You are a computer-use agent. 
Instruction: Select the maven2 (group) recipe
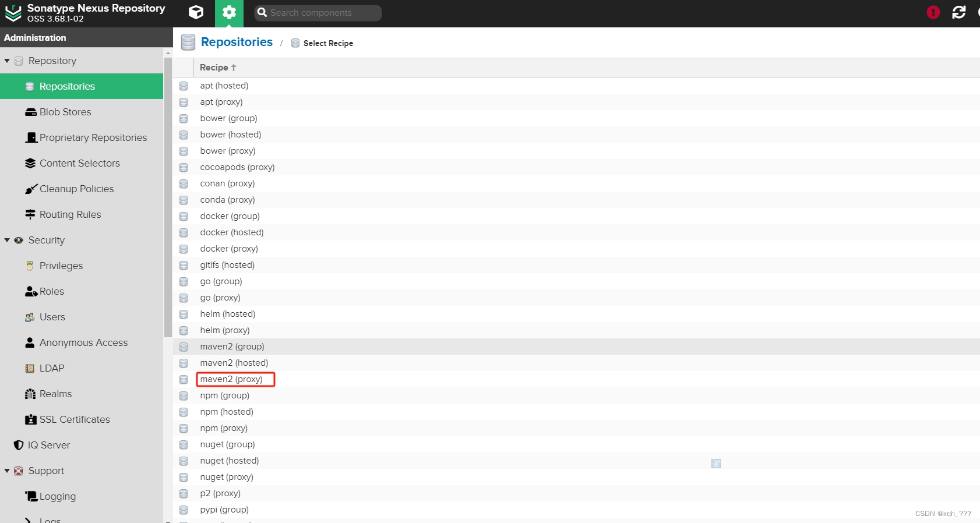coord(232,347)
